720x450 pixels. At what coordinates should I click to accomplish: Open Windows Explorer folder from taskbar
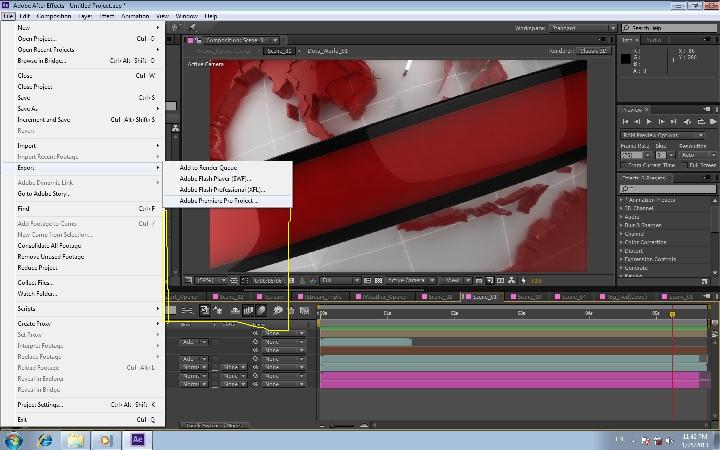click(75, 440)
